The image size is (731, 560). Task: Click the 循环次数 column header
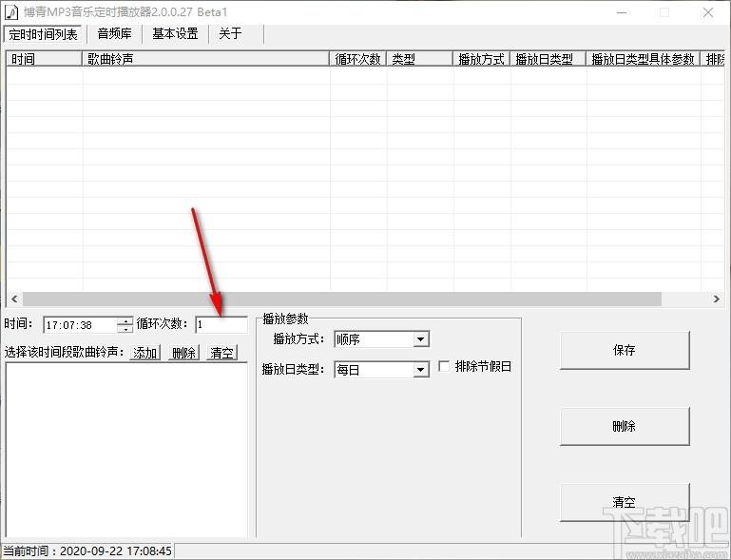point(357,59)
